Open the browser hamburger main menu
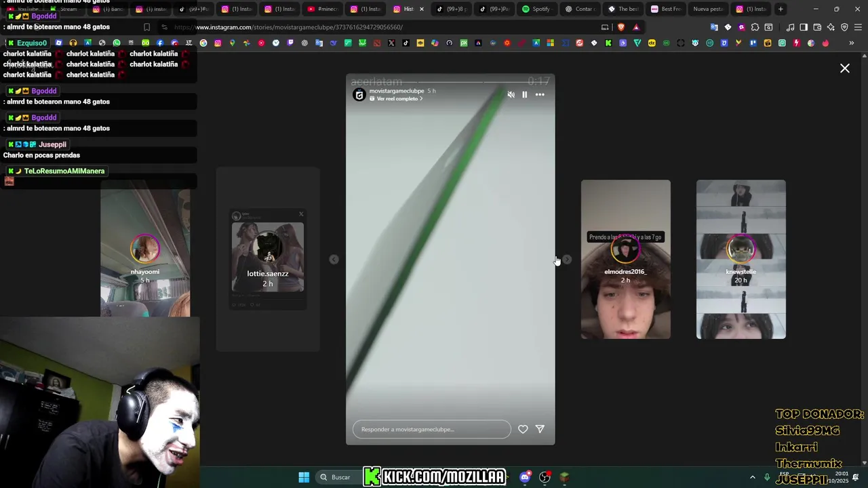The image size is (868, 488). 858,27
